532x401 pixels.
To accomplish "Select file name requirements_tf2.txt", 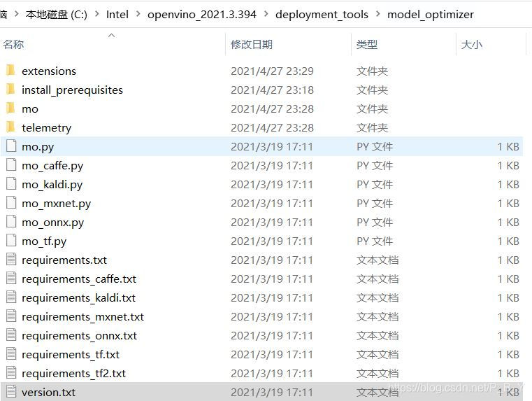I will click(73, 374).
